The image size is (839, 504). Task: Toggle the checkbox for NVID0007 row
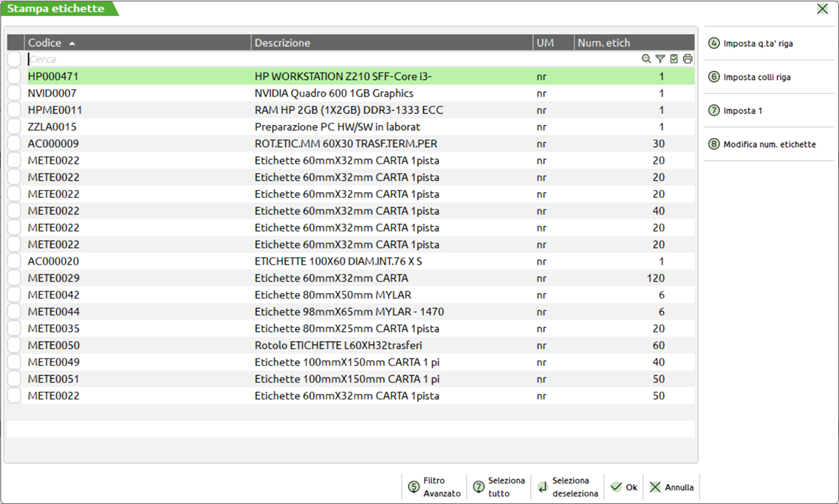14,93
